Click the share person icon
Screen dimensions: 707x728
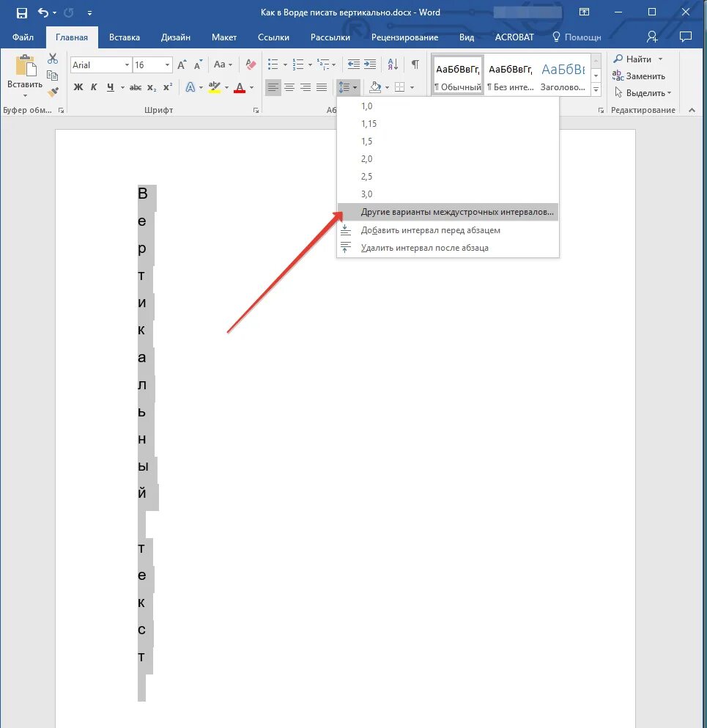coord(652,37)
